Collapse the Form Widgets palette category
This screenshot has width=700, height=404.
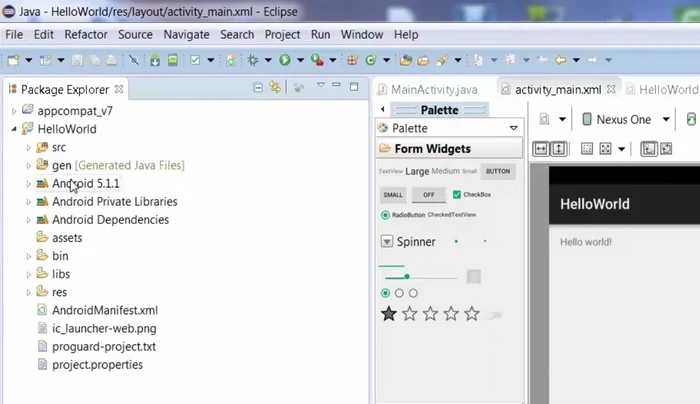pyautogui.click(x=449, y=149)
